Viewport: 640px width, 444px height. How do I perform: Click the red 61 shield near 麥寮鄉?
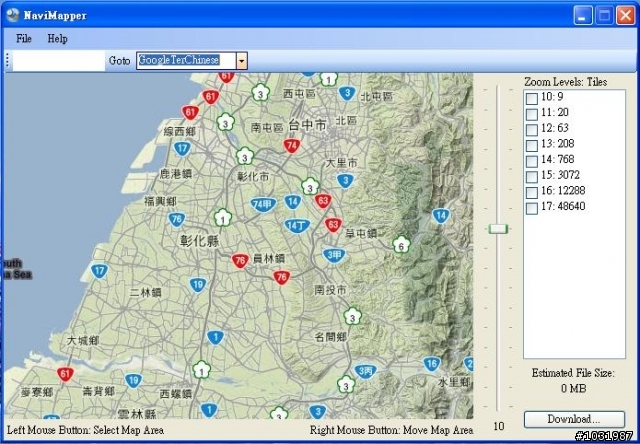click(64, 374)
